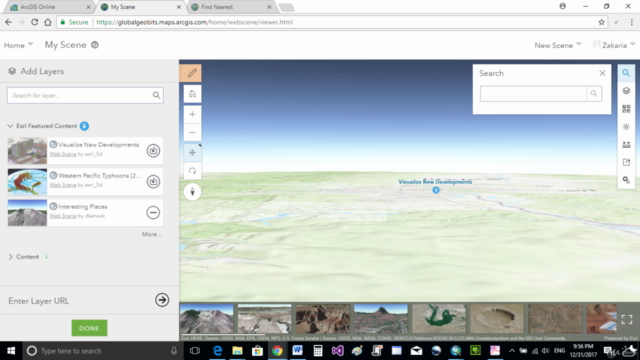This screenshot has height=360, width=640.
Task: Click the Windows taskbar search box
Action: pyautogui.click(x=102, y=351)
